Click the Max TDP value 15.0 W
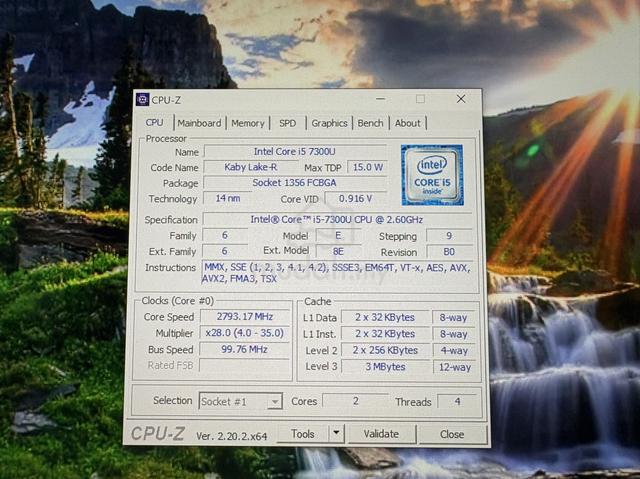 (367, 167)
